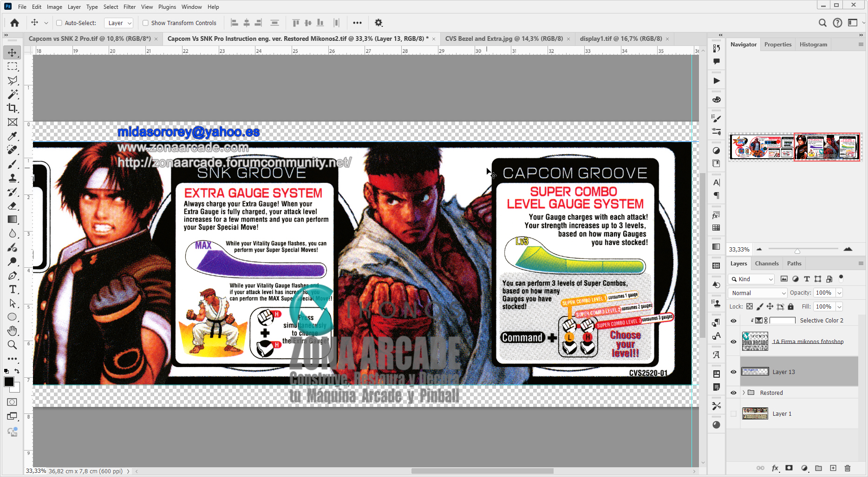The image size is (868, 477).
Task: Expand the Restored layer group
Action: point(744,393)
